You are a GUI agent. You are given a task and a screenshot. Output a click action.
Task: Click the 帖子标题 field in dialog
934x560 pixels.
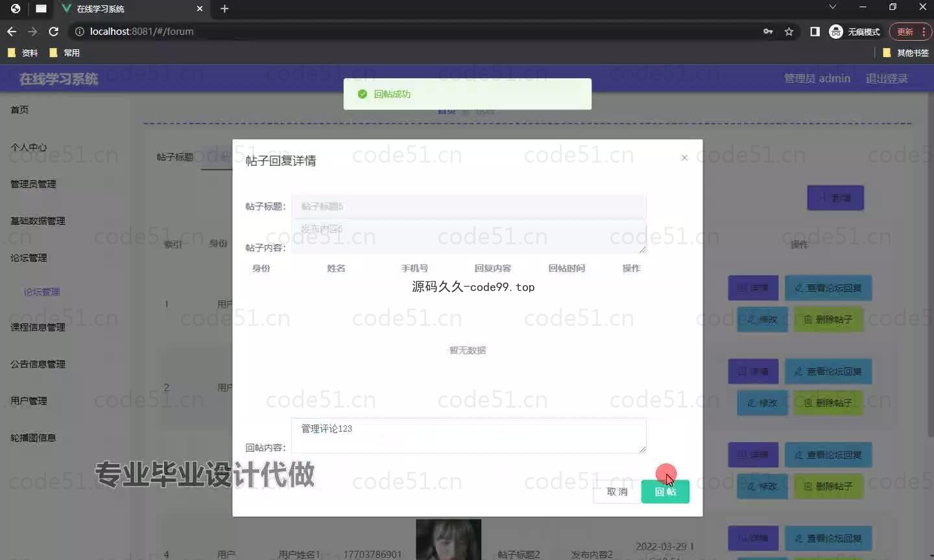coord(468,206)
